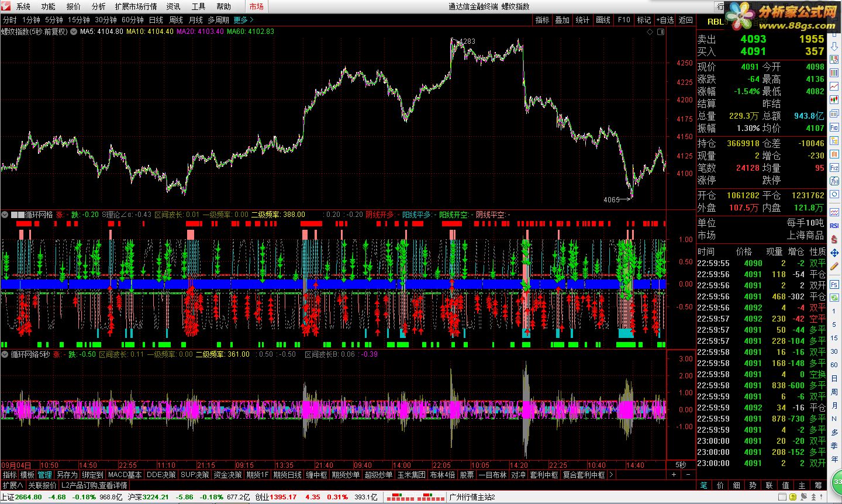Switch to the 势 trend tab
Screen dimensions: 842x504
pos(753,485)
